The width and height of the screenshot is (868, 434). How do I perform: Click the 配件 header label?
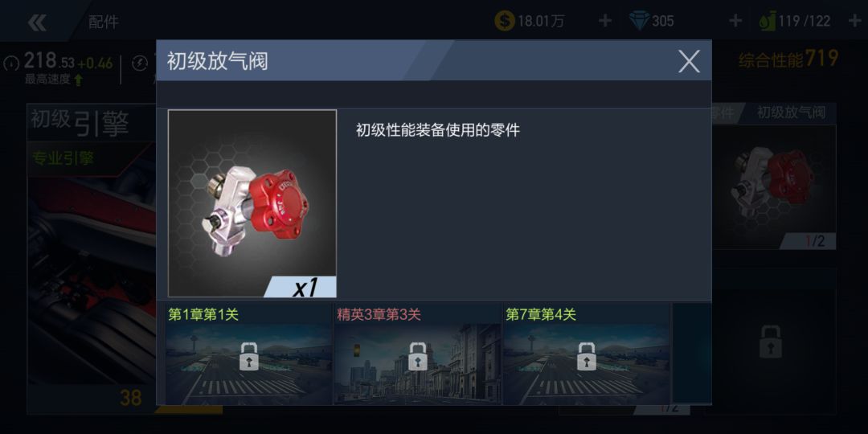point(104,23)
